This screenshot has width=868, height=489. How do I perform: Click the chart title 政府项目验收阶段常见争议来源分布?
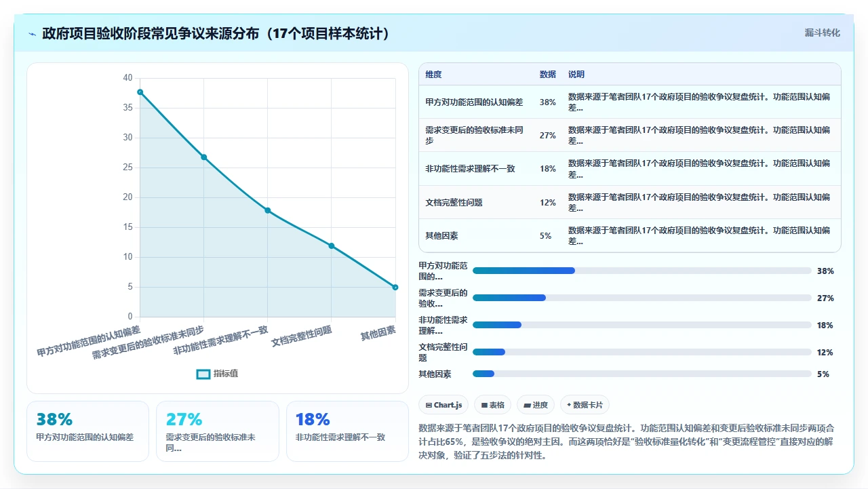point(217,33)
